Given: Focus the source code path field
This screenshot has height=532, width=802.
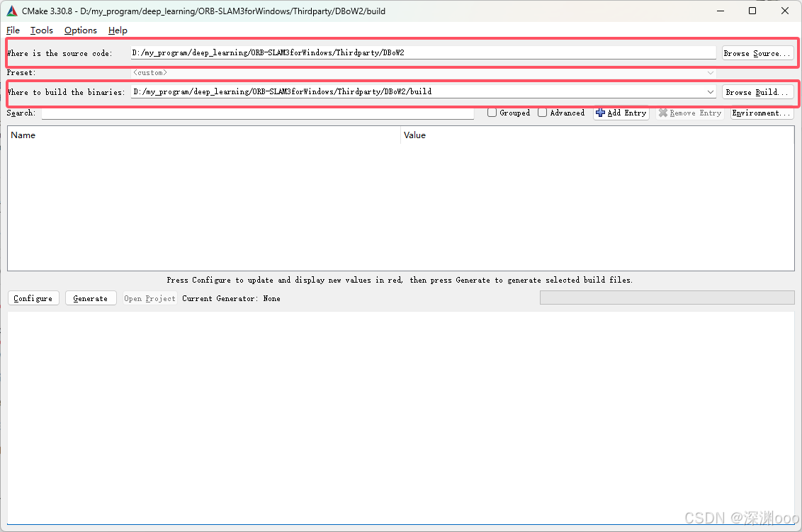Looking at the screenshot, I should pos(424,52).
